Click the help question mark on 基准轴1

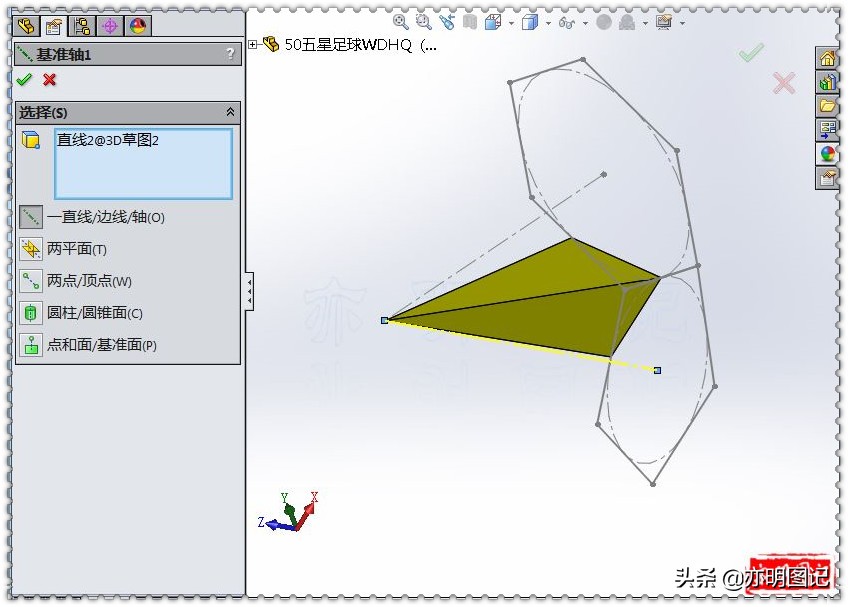[232, 54]
